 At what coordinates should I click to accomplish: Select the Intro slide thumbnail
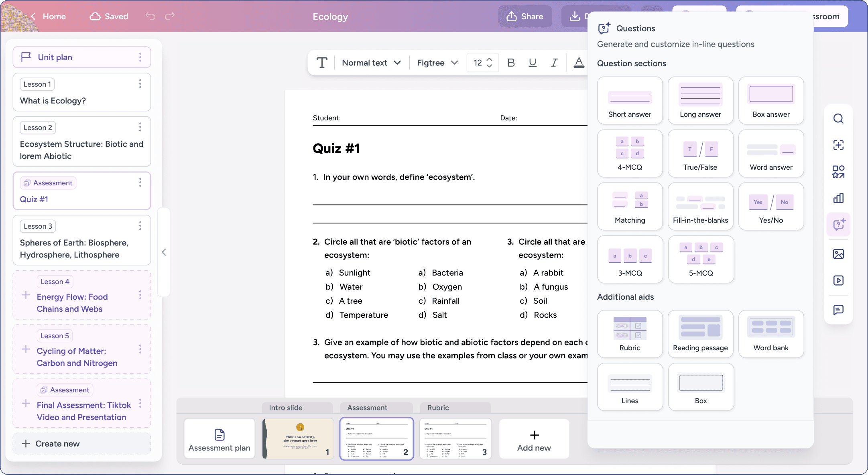298,439
